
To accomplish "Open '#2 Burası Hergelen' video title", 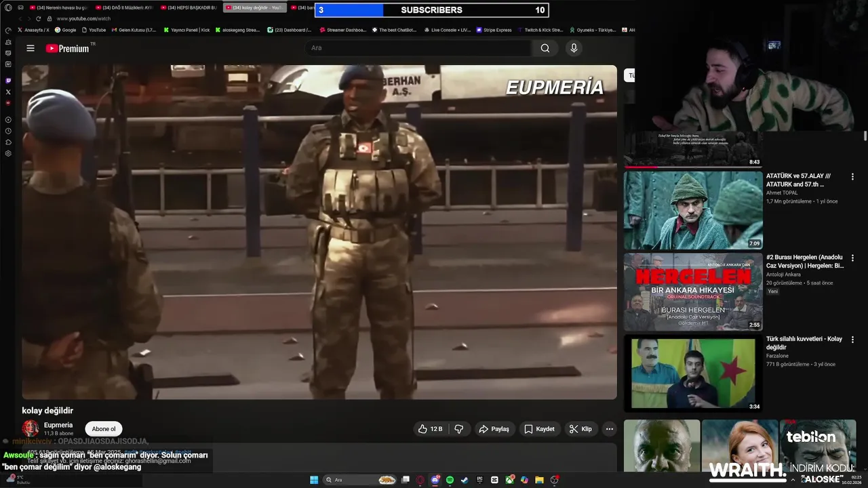I will pos(805,262).
